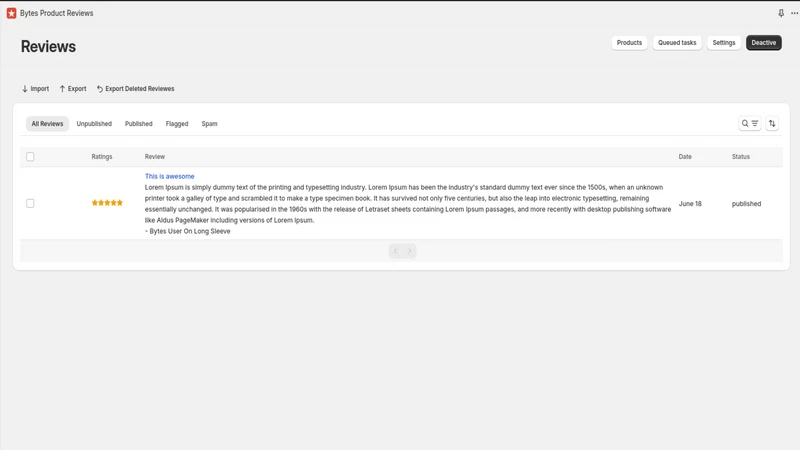
Task: Click the 'Reviews' page heading
Action: click(x=48, y=46)
